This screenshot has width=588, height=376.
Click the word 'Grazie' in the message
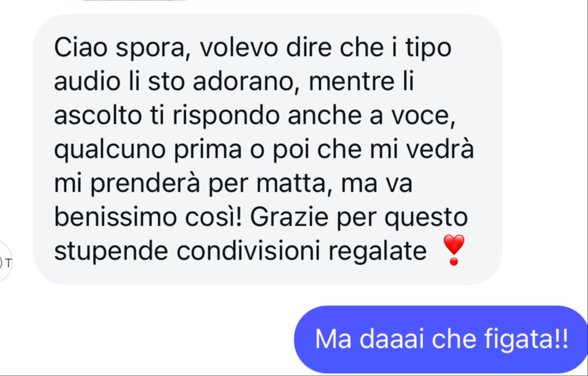pos(289,217)
